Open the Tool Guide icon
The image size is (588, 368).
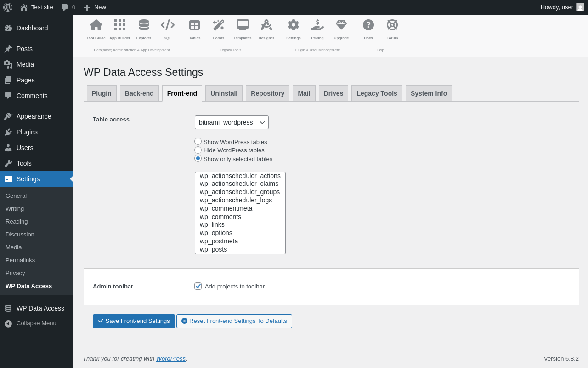click(x=96, y=25)
